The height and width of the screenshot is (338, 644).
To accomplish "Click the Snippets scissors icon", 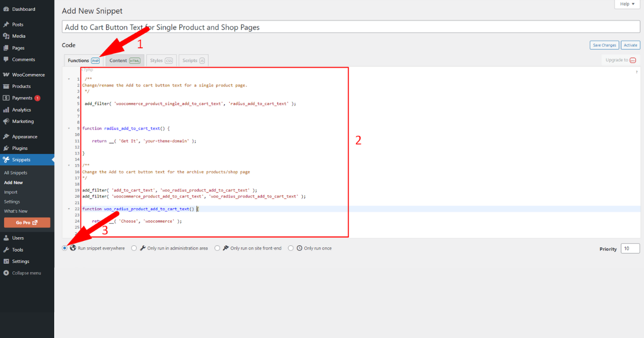I will click(6, 160).
